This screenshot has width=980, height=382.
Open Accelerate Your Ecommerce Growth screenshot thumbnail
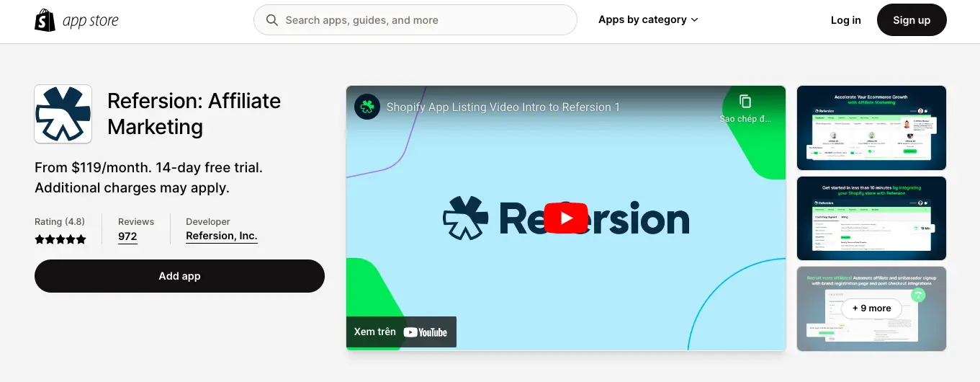871,128
